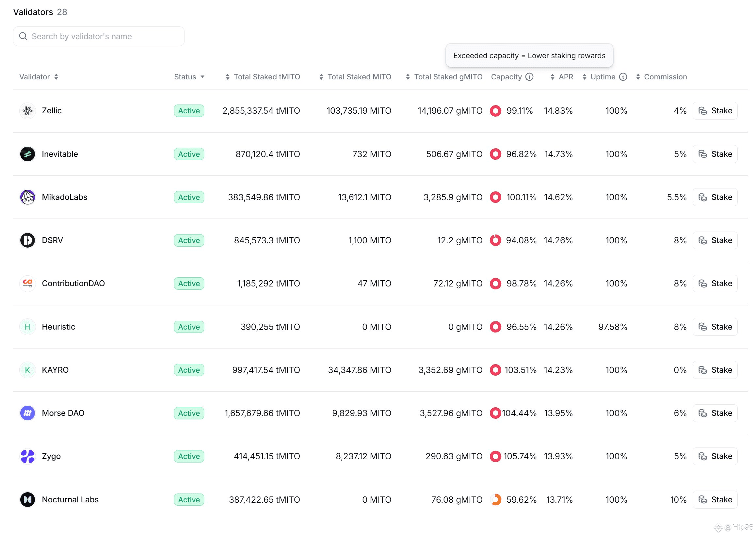
Task: Click the Zygo validator logo icon
Action: [x=27, y=456]
